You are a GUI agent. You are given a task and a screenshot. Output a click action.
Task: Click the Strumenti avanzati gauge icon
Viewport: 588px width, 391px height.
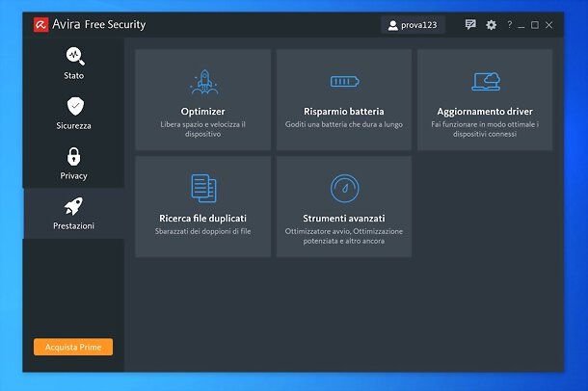tap(345, 189)
